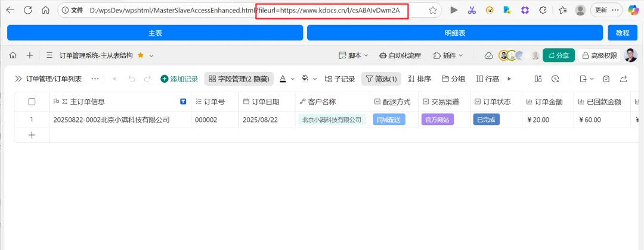Click the 分享 share button

[x=558, y=55]
